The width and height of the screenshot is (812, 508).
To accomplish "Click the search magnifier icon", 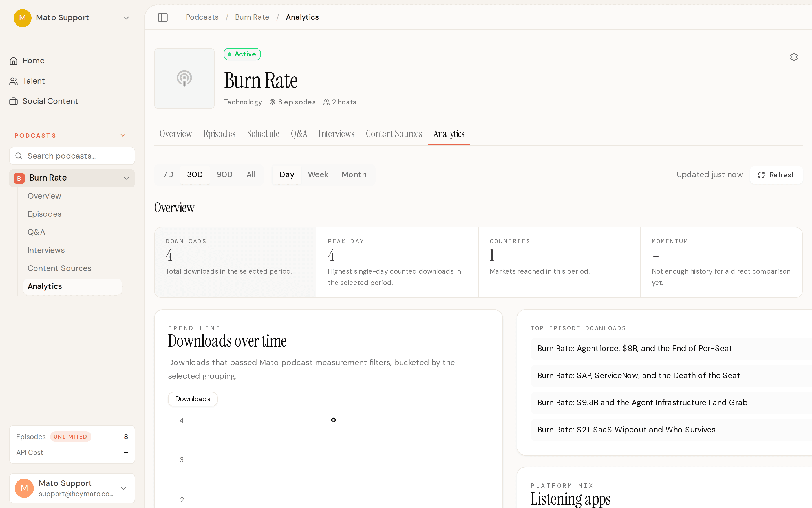I will [19, 156].
